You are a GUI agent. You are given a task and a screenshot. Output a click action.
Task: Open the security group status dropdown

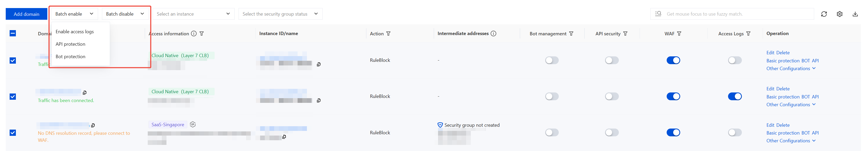click(280, 14)
